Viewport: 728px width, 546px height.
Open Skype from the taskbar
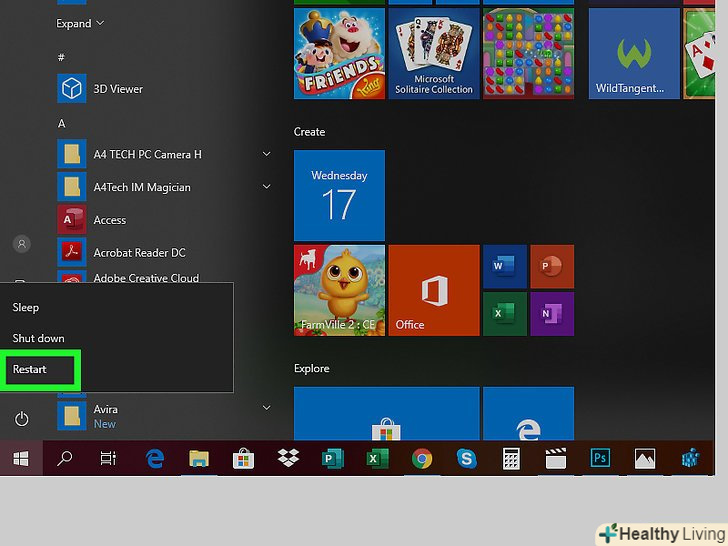pyautogui.click(x=466, y=459)
